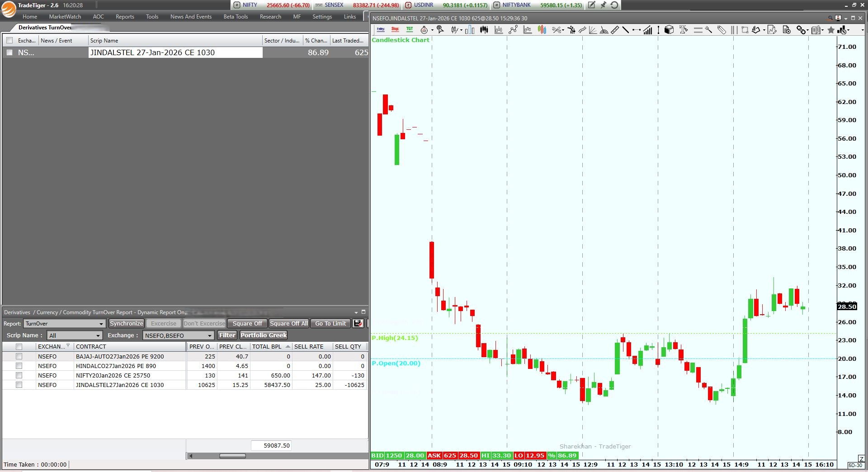Switch to the line chart style icon

click(513, 30)
